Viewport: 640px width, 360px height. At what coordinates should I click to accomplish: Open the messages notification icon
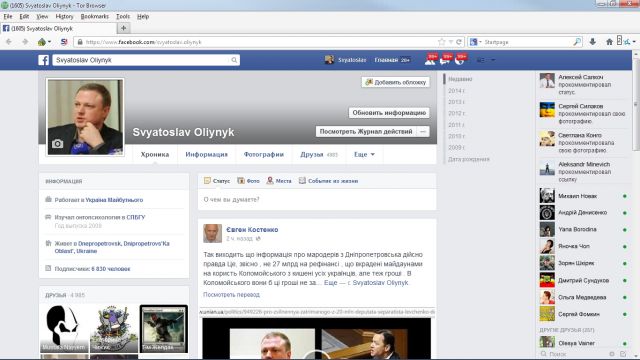[444, 60]
